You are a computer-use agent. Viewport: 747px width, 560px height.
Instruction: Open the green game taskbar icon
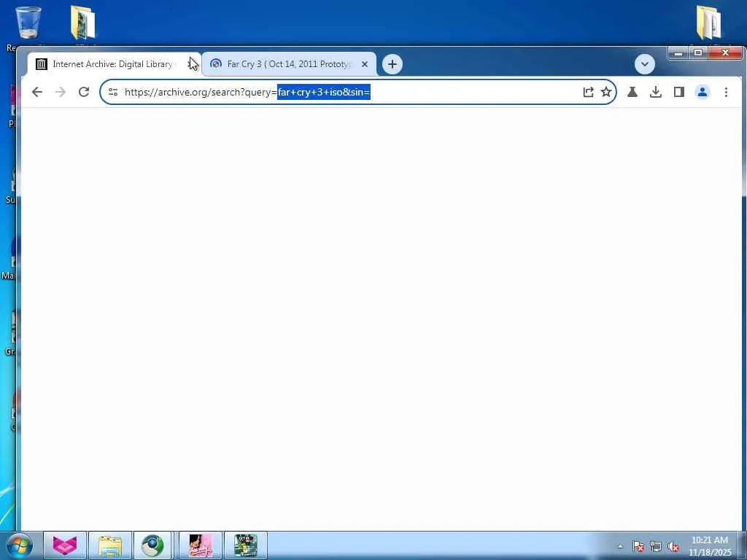point(246,545)
